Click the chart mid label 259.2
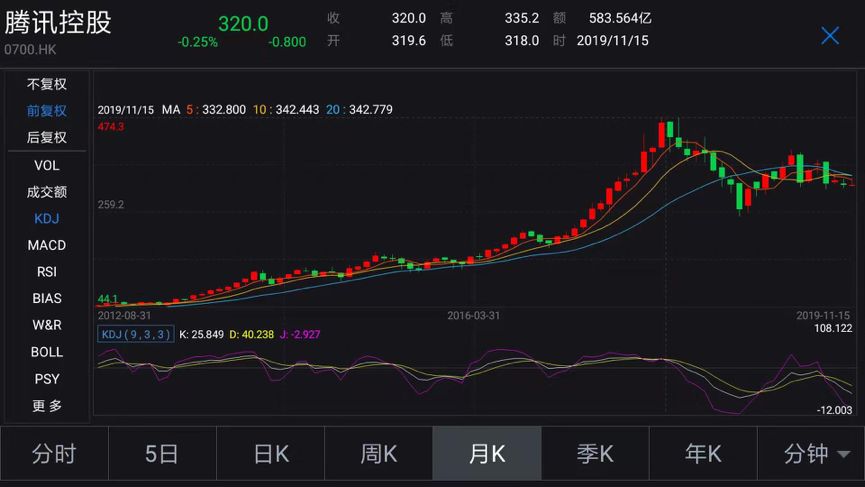Viewport: 865px width, 487px height. coord(111,205)
